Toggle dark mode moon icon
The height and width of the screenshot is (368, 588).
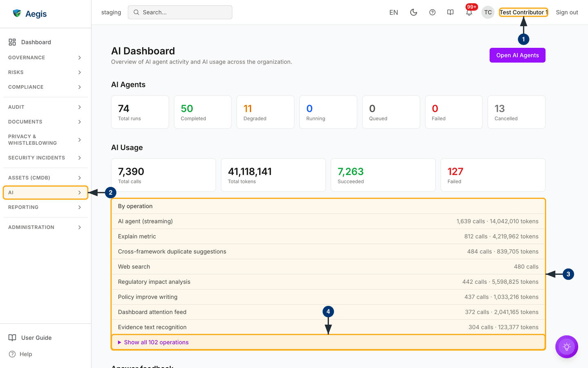414,12
